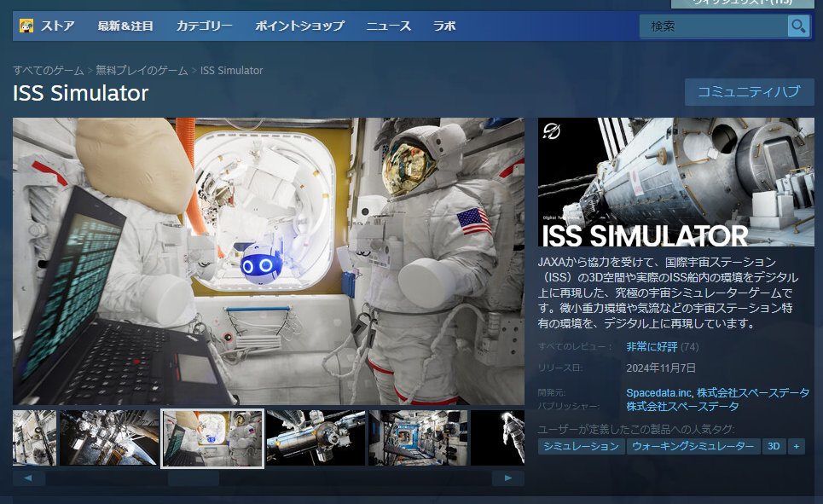Click the store avatar icon beside ストア
The image size is (823, 504).
click(26, 26)
